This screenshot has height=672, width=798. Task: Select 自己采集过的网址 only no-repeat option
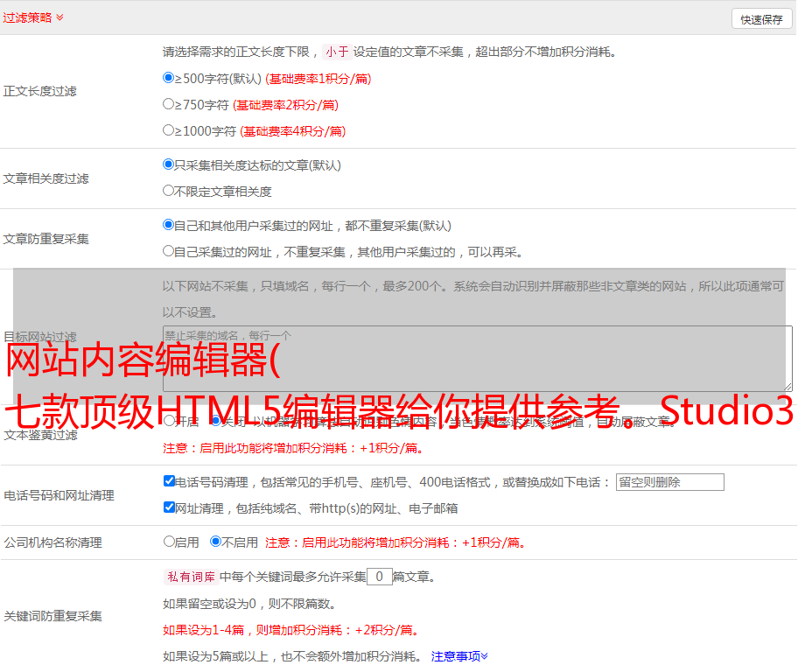tap(169, 251)
